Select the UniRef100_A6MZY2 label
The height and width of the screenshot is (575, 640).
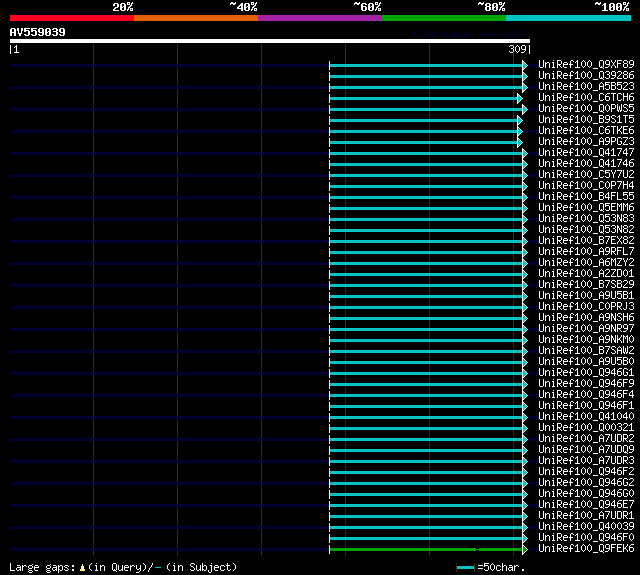pyautogui.click(x=586, y=263)
